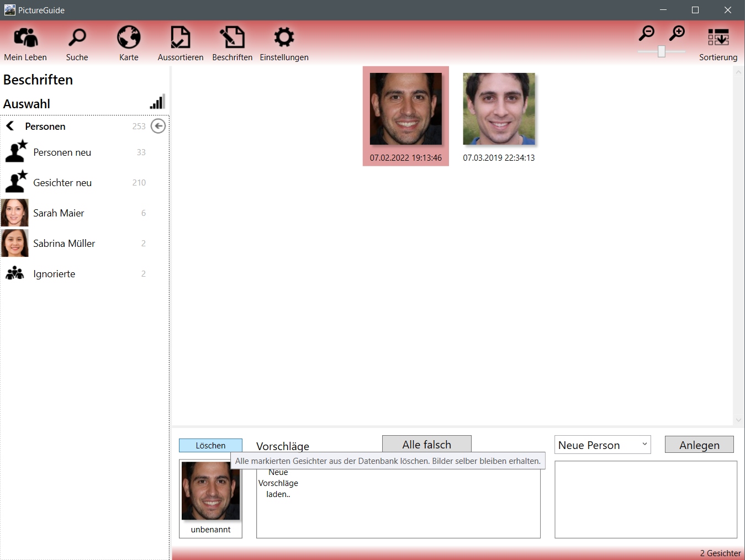Click the unbenannt face preview

point(210,491)
